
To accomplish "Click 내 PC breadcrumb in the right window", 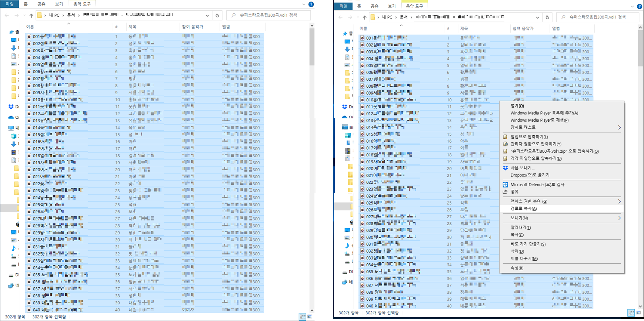I will coord(387,17).
